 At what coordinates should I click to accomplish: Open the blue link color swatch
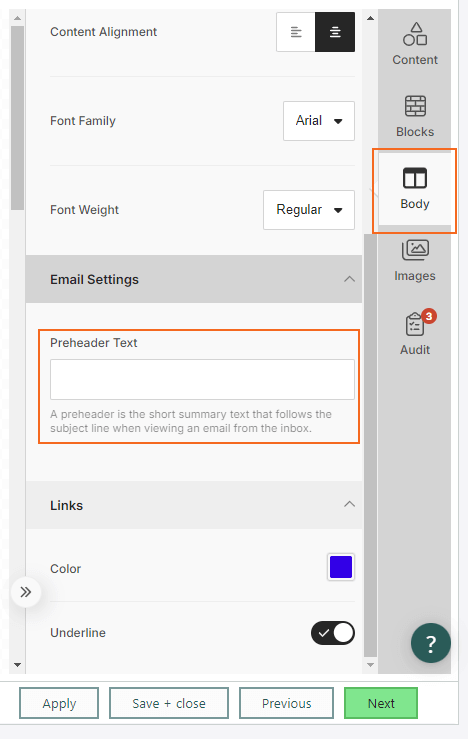[x=341, y=567]
